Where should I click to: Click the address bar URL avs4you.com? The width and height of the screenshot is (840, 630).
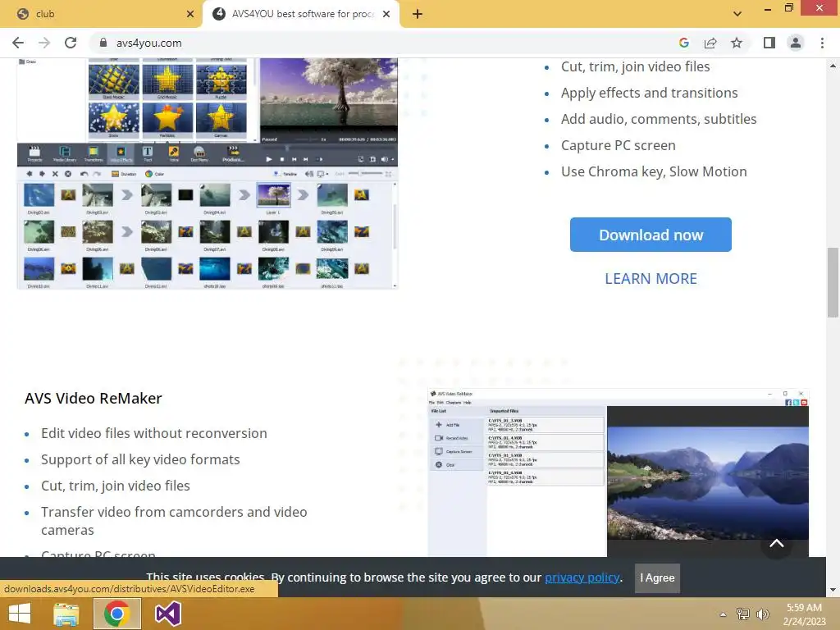pos(149,43)
